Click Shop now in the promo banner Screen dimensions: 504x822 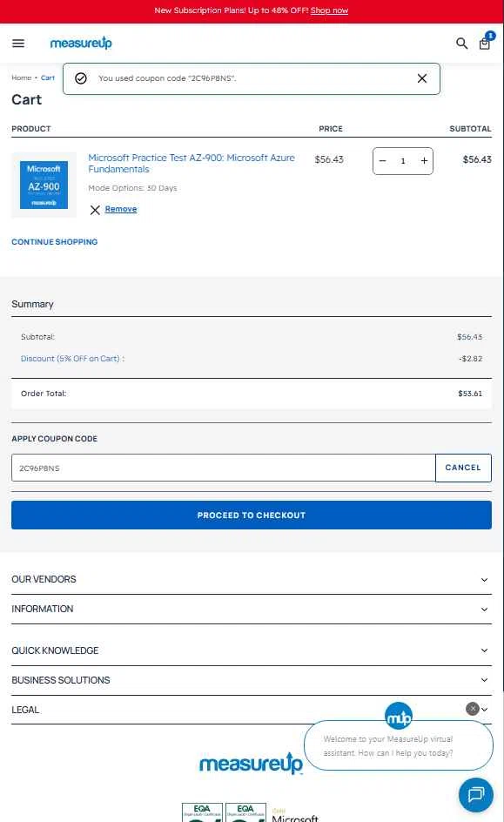[329, 10]
